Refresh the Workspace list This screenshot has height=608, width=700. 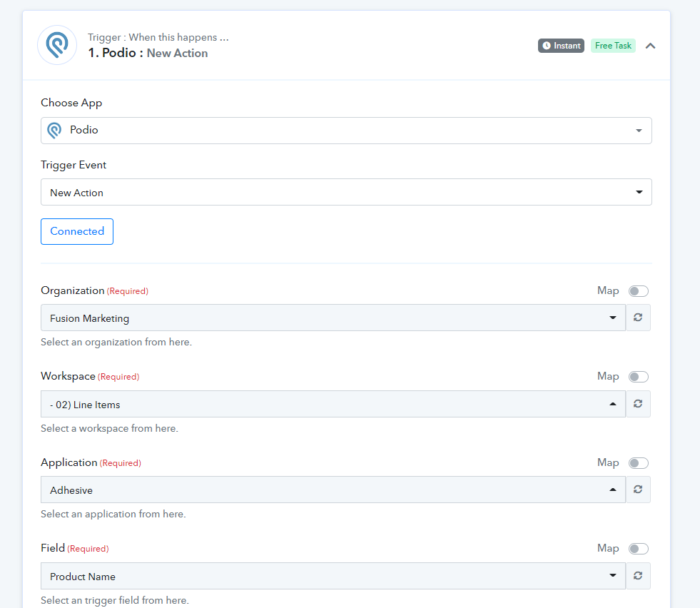tap(638, 404)
